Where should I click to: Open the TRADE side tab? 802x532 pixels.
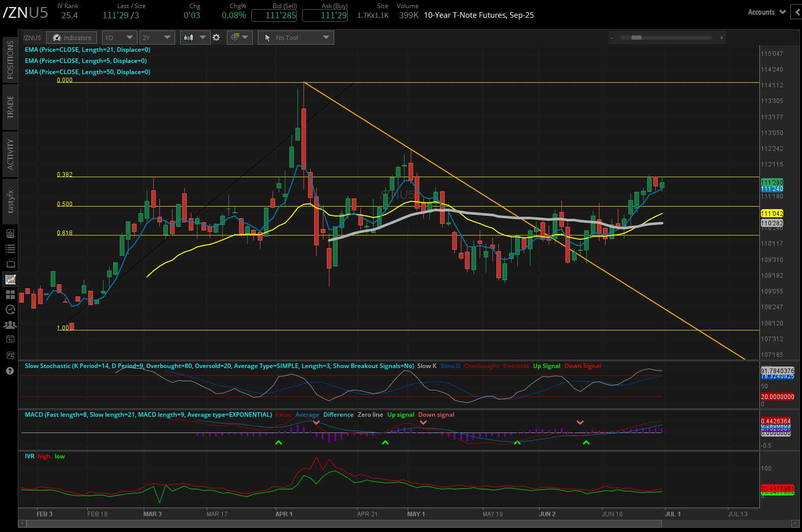coord(10,107)
